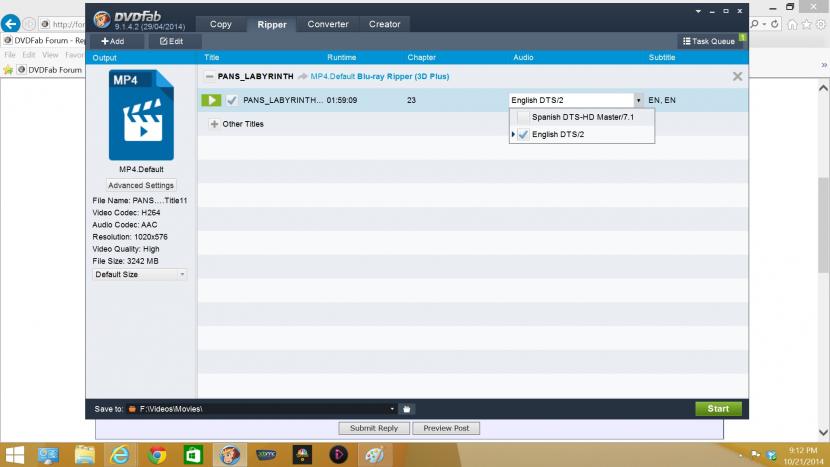
Task: Switch to the Copy tab
Action: pyautogui.click(x=221, y=24)
